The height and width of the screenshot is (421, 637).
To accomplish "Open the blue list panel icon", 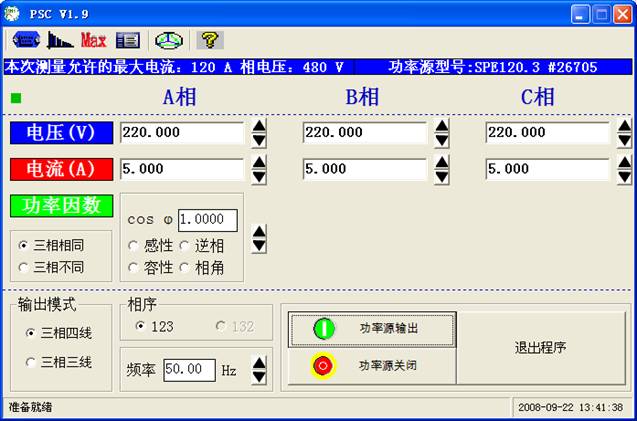I will tap(127, 40).
